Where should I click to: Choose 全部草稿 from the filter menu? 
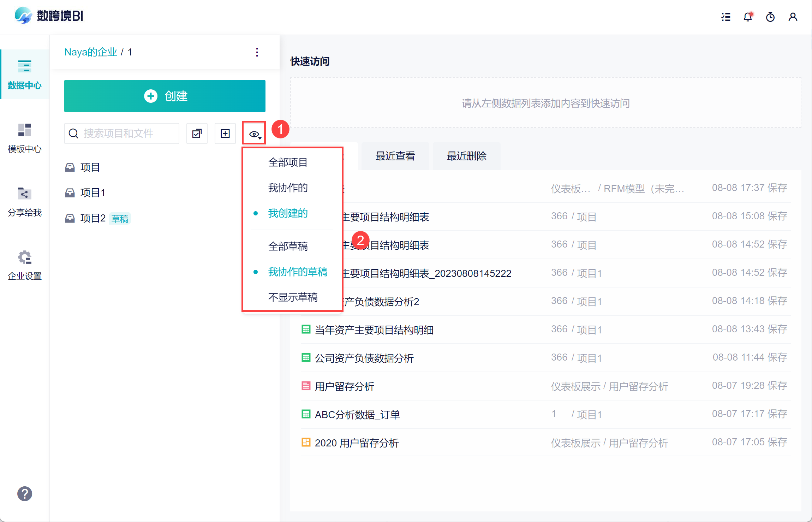[288, 246]
